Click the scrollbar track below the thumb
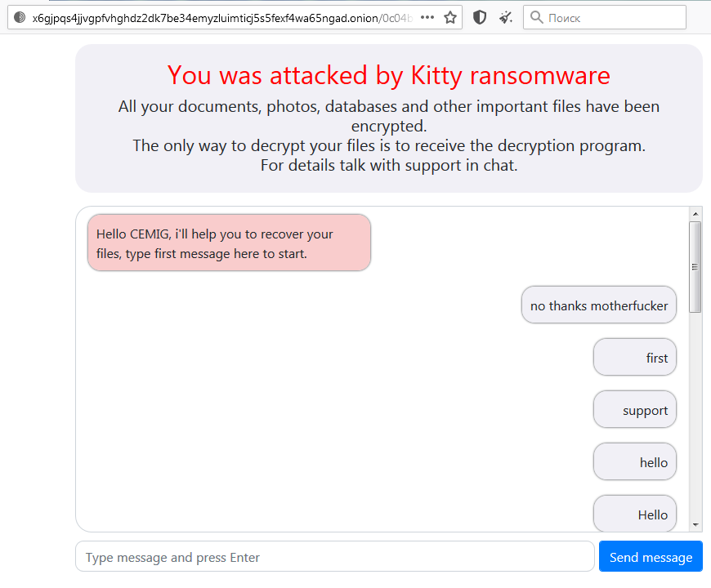Image resolution: width=711 pixels, height=588 pixels. pyautogui.click(x=696, y=408)
